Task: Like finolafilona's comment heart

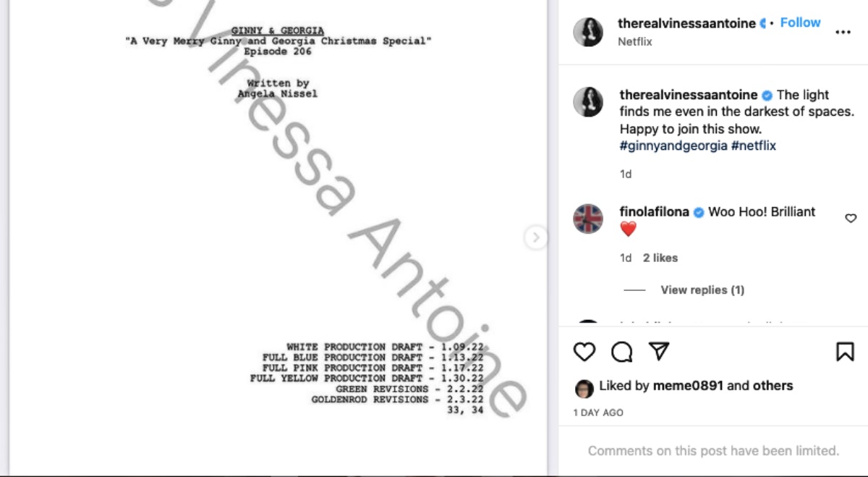Action: pos(851,218)
